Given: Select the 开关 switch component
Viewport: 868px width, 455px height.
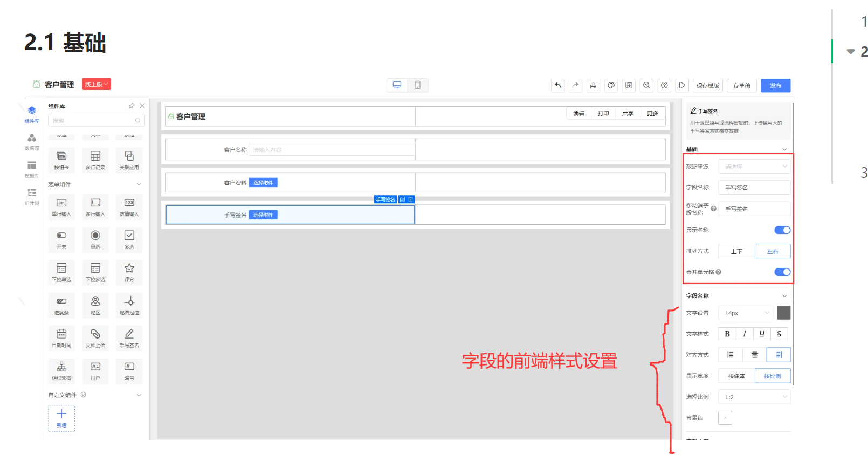Looking at the screenshot, I should tap(61, 240).
